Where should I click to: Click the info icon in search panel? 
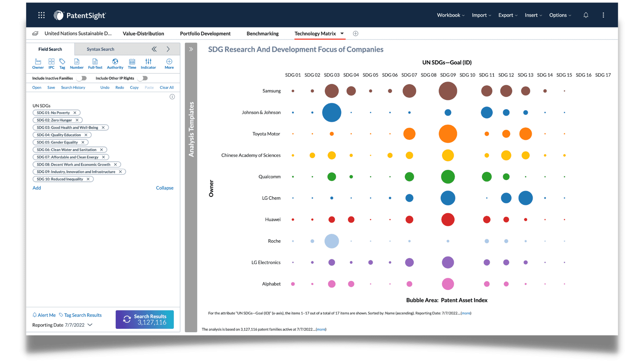(172, 97)
